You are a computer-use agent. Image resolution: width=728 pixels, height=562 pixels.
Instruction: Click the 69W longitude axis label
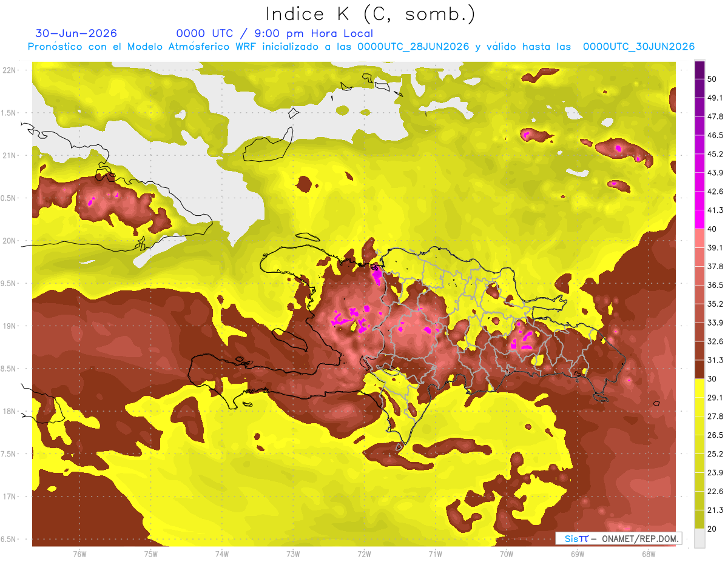tap(578, 554)
